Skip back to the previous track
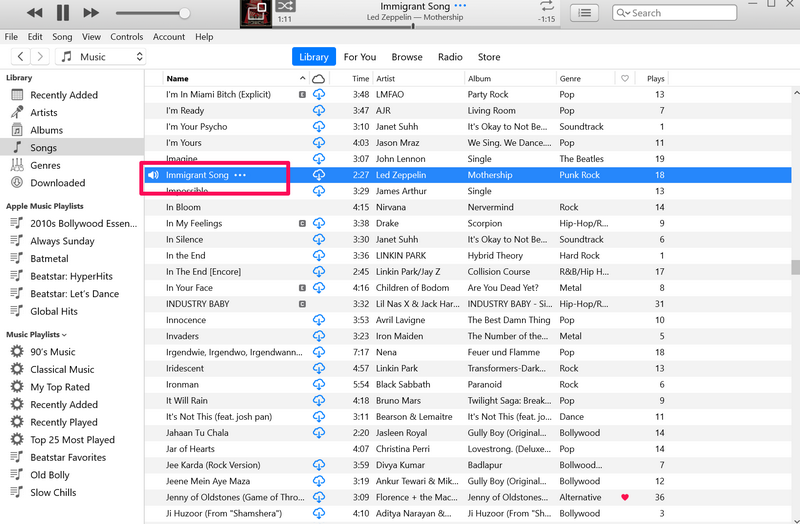The height and width of the screenshot is (524, 800). tap(34, 13)
